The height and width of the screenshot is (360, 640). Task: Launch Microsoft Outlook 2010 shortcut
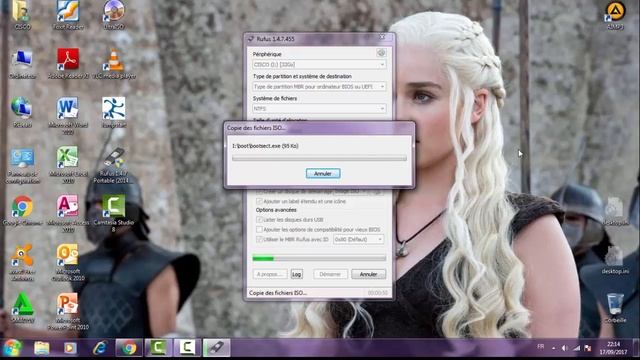pyautogui.click(x=68, y=262)
